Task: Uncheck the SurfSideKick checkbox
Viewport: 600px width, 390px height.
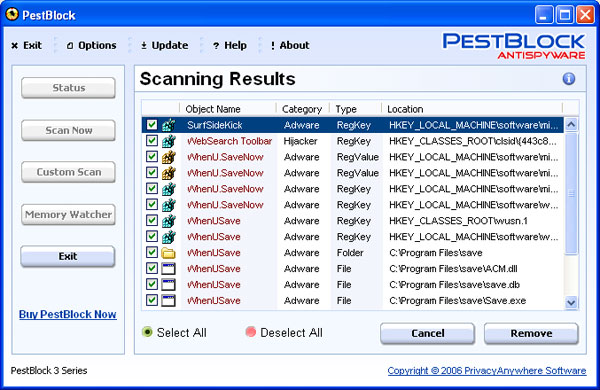Action: (x=152, y=125)
